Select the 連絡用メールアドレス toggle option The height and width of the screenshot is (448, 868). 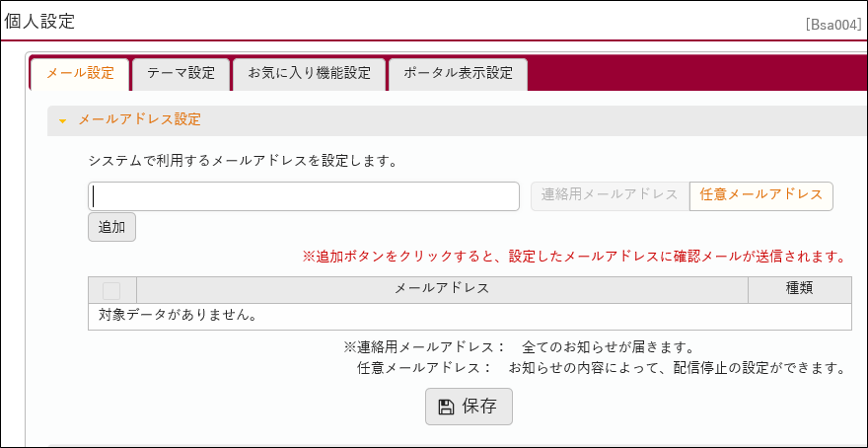tap(610, 196)
